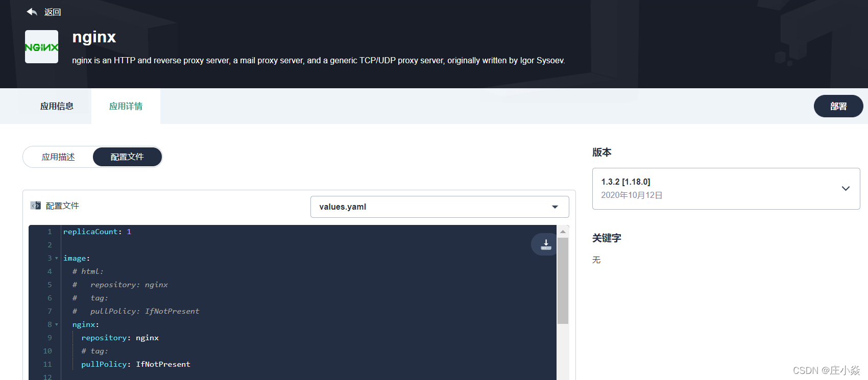The image size is (868, 380).
Task: Click the replicaCount: 1 line
Action: (x=97, y=232)
